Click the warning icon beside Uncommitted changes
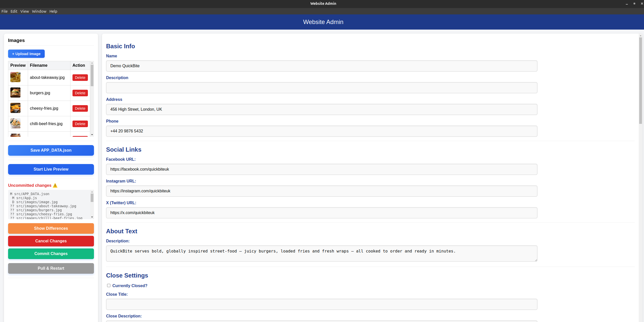Screen dimensions: 644x322 (x=55, y=185)
